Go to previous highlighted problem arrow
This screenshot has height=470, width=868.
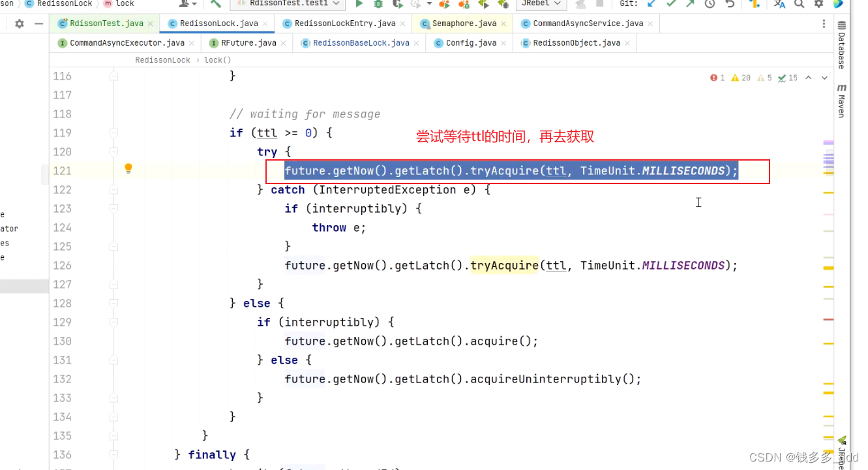[x=808, y=78]
